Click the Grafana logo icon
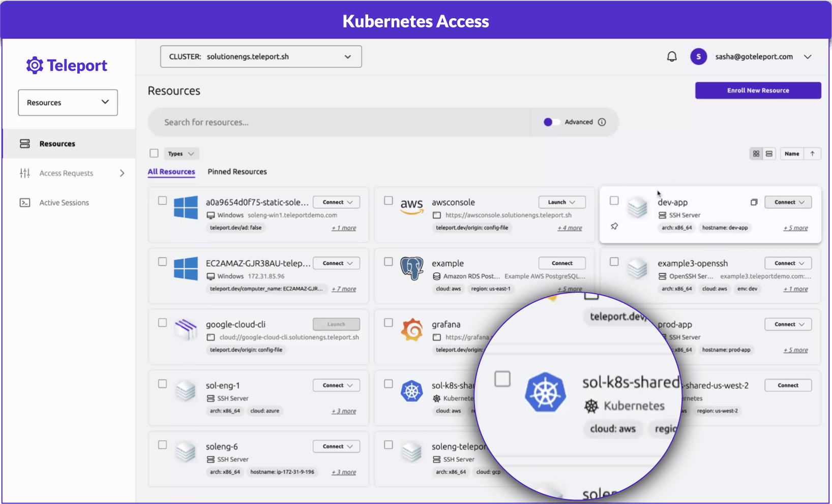This screenshot has height=504, width=832. coord(412,330)
